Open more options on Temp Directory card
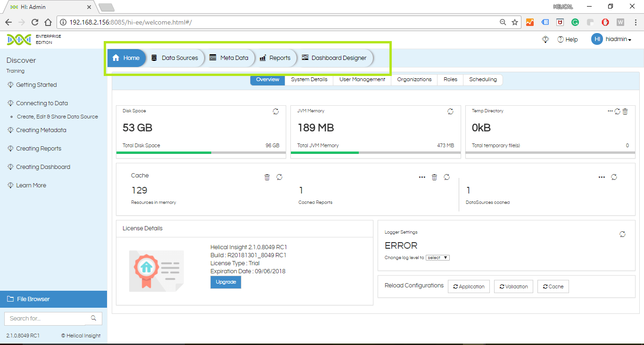Viewport: 644px width, 345px height. pyautogui.click(x=610, y=111)
